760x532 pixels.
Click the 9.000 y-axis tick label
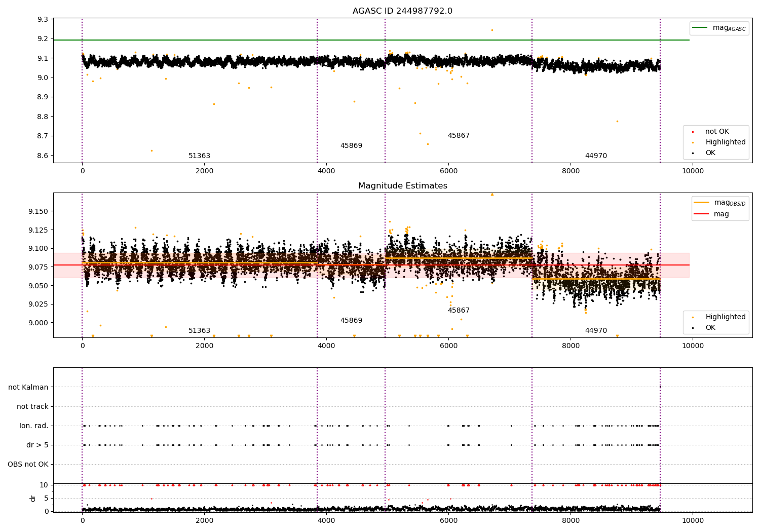(x=39, y=323)
